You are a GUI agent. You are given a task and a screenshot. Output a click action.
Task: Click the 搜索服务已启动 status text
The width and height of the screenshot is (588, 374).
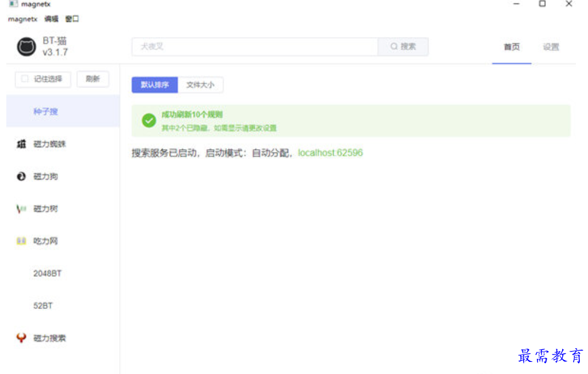(x=213, y=152)
